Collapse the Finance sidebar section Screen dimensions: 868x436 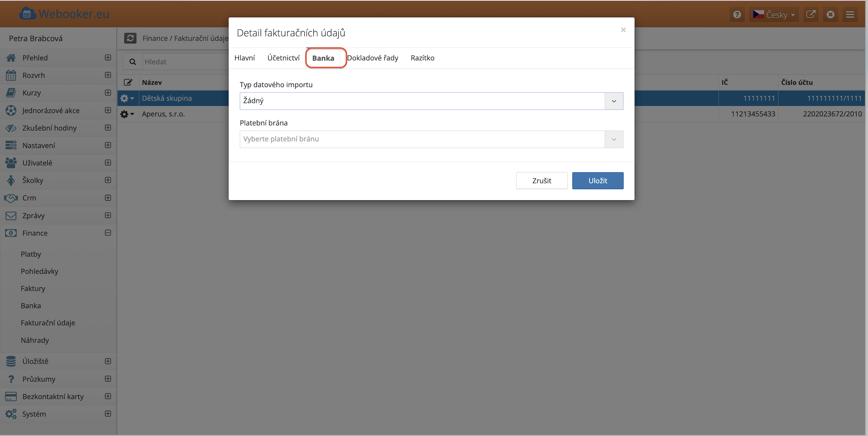tap(108, 233)
